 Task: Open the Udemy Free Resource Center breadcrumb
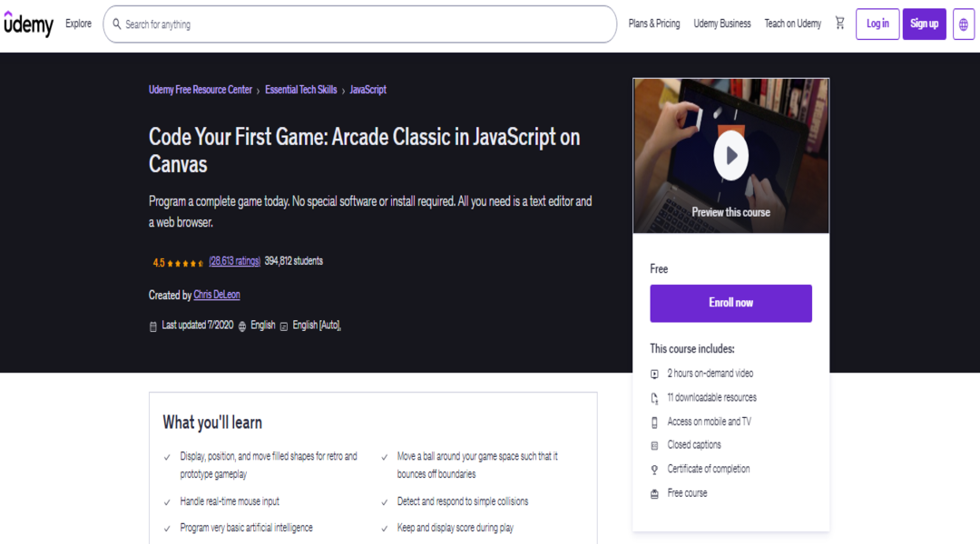coord(200,90)
